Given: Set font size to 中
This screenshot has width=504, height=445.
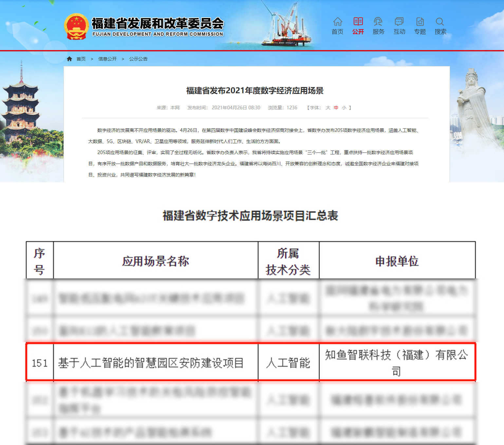Looking at the screenshot, I should [336, 108].
